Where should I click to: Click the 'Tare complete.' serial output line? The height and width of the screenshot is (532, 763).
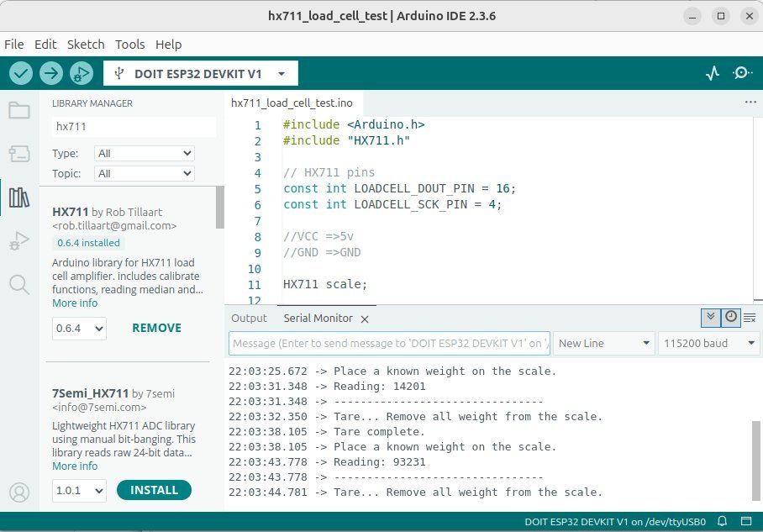pos(327,432)
